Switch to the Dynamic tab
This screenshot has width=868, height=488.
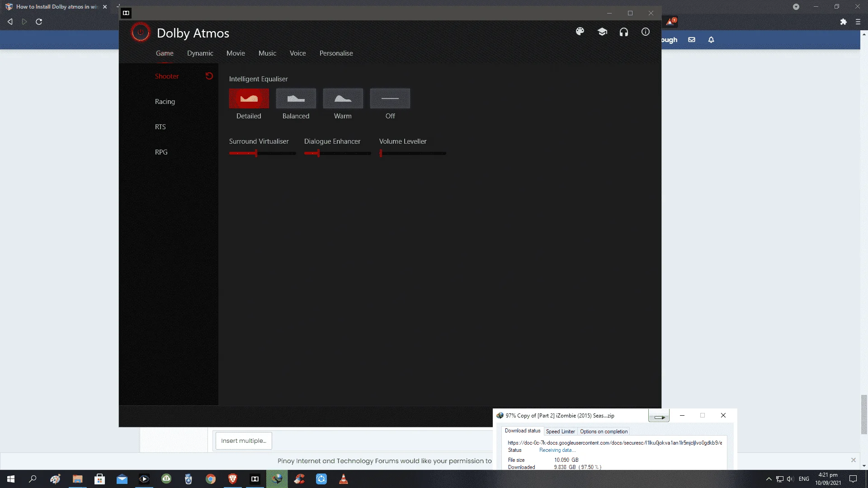point(200,53)
